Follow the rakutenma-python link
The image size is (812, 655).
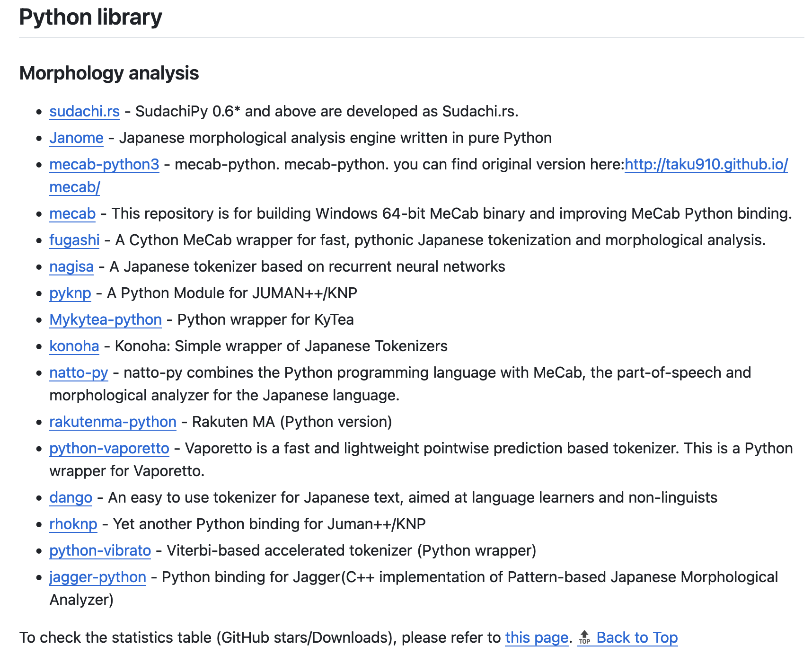pos(113,422)
